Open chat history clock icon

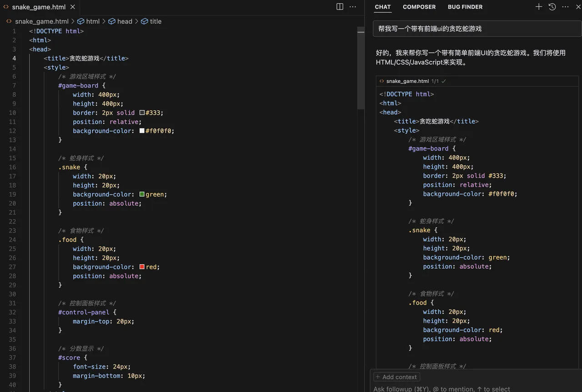pos(552,7)
